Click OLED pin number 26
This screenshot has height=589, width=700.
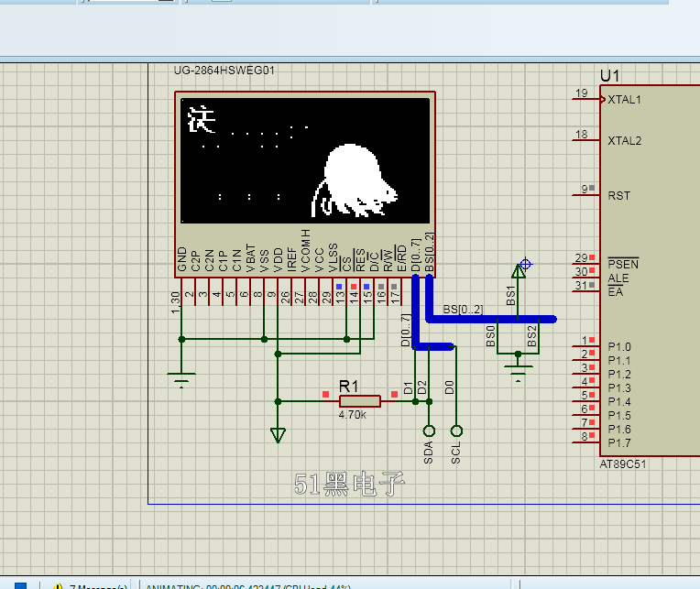[x=284, y=297]
